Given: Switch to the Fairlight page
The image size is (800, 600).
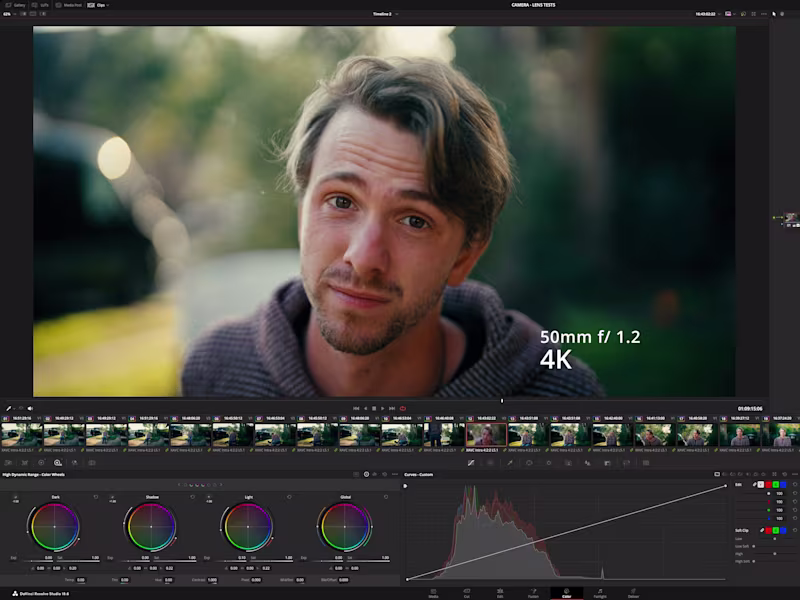Looking at the screenshot, I should [600, 592].
